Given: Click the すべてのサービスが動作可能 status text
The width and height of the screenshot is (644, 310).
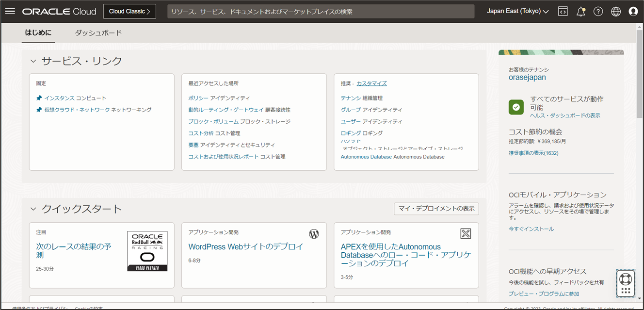Looking at the screenshot, I should tap(566, 103).
